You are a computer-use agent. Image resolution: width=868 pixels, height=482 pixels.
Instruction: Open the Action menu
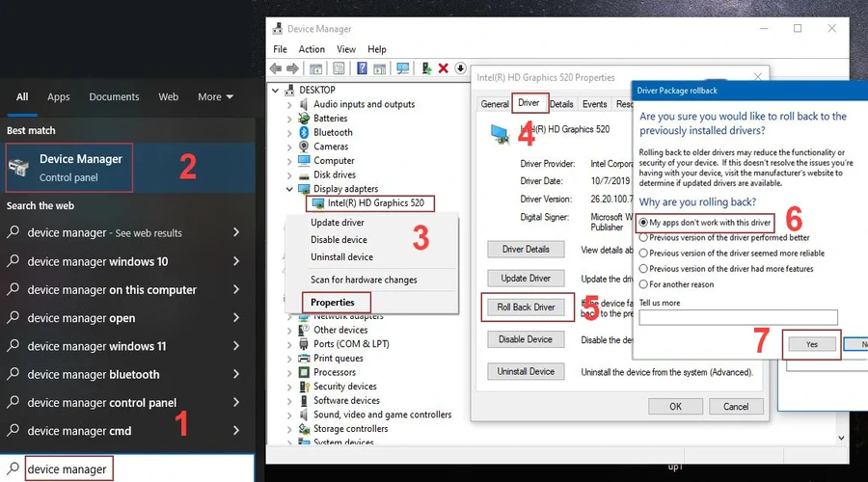pos(312,49)
